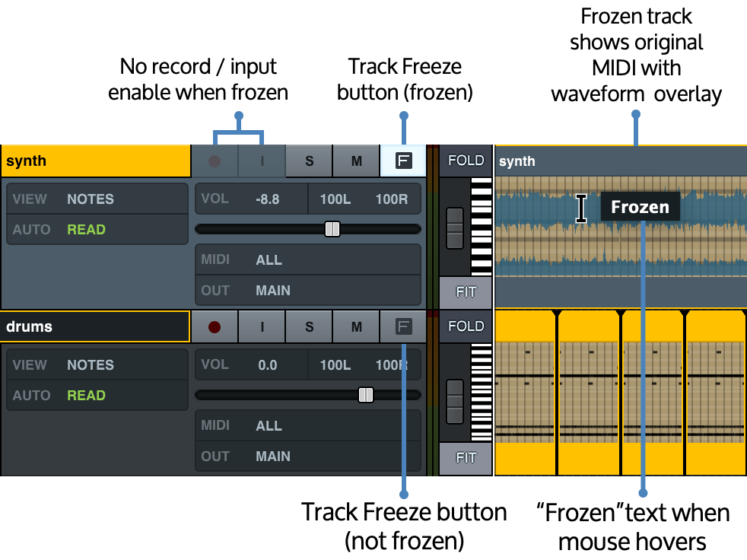Toggle mute on the synth track
The image size is (747, 560).
[x=355, y=161]
